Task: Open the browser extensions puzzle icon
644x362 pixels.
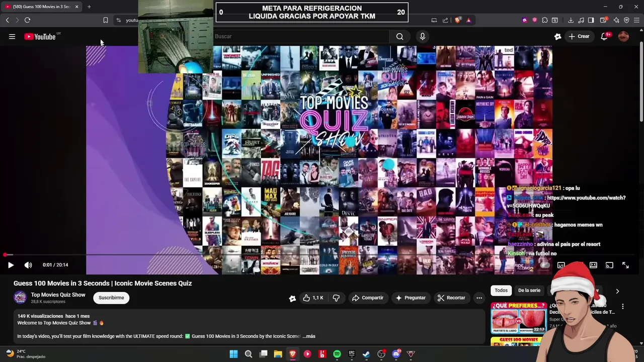Action: click(544, 20)
